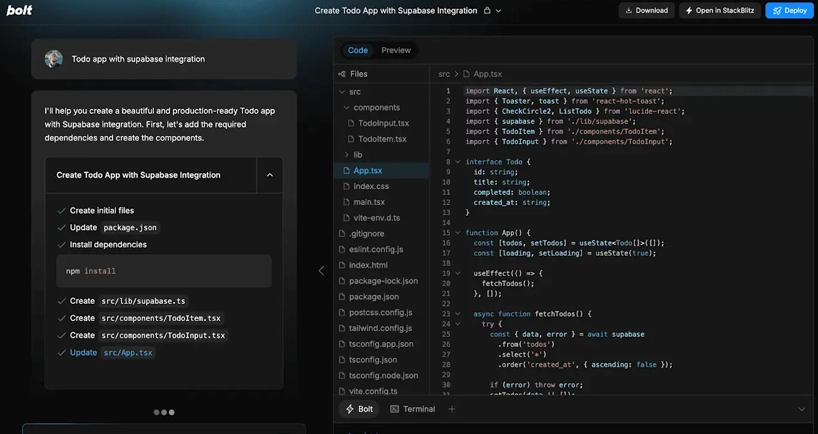Viewport: 818px width, 434px height.
Task: Select the Bolt terminal tab
Action: tap(359, 409)
